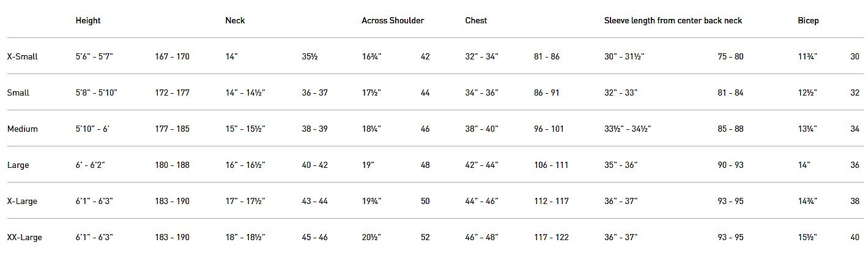Select the X-Small height 5'6" - 5'7"
This screenshot has width=868, height=253.
(x=95, y=56)
